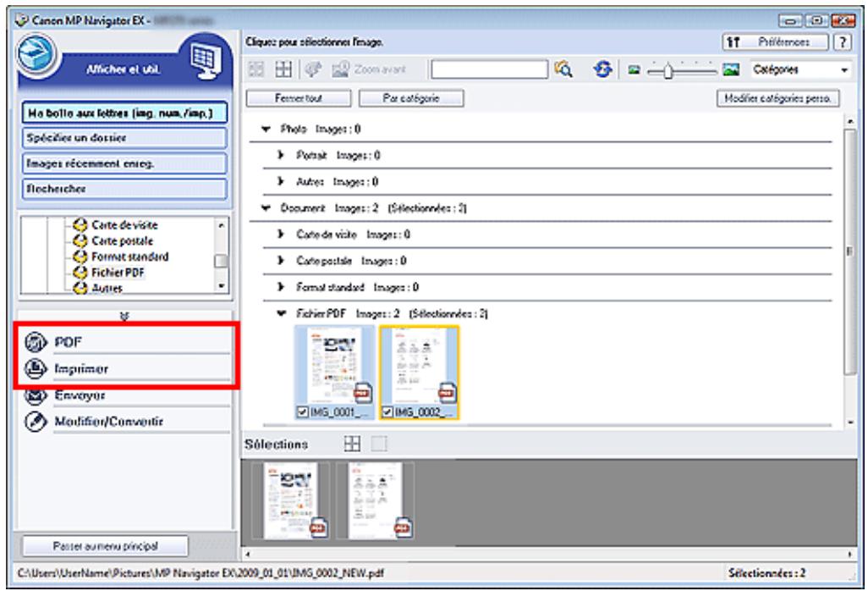Screen dimensions: 868x591
Task: Expand Format standard category row
Action: (x=281, y=287)
